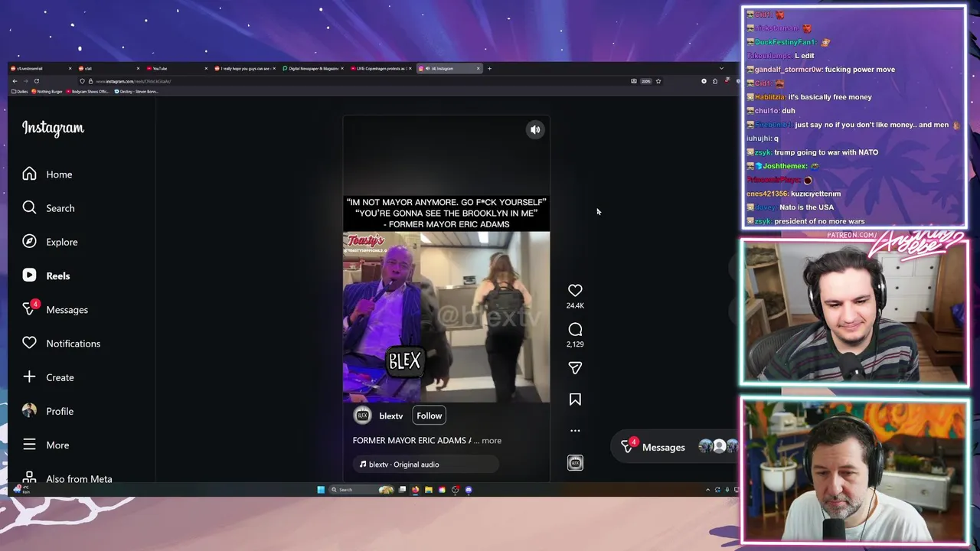Reload the Instagram page

[x=36, y=81]
